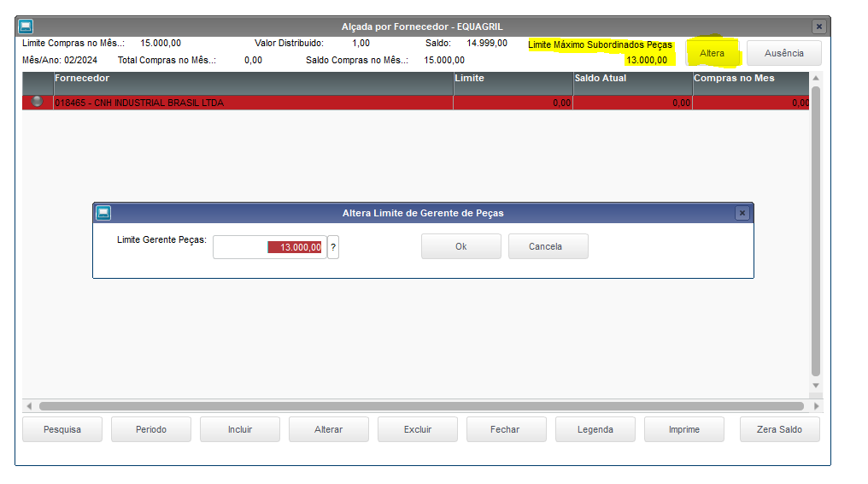
Task: Open the Legenda button
Action: coord(595,429)
